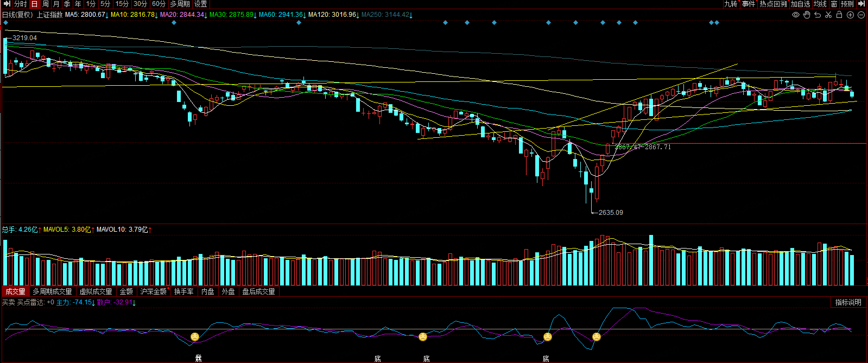This screenshot has width=868, height=363.
Task: Toggle the 均线 moving average display
Action: pyautogui.click(x=820, y=4)
